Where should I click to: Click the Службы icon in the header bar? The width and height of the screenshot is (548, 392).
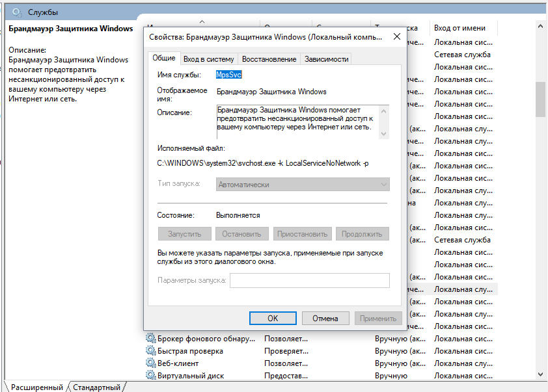(x=16, y=12)
